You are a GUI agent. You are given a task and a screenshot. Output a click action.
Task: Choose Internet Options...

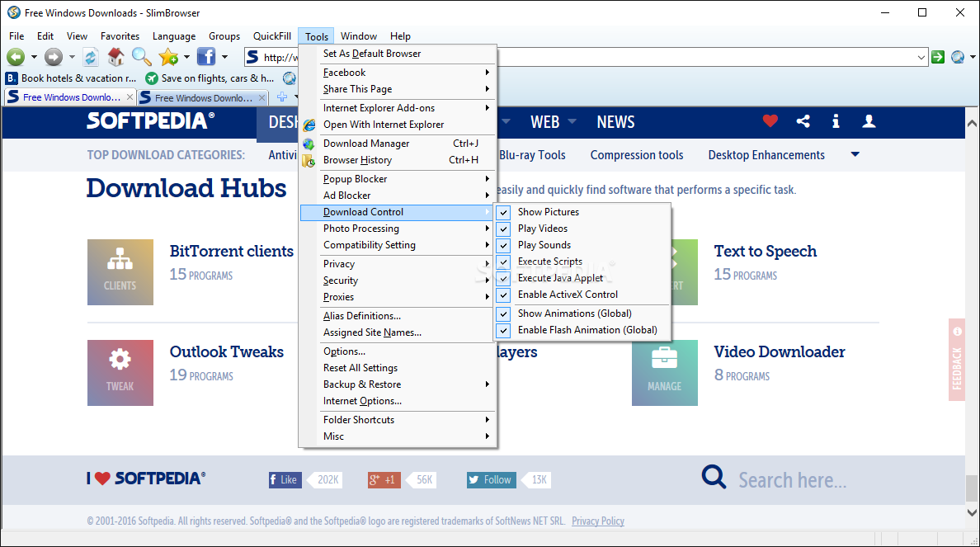398,401
